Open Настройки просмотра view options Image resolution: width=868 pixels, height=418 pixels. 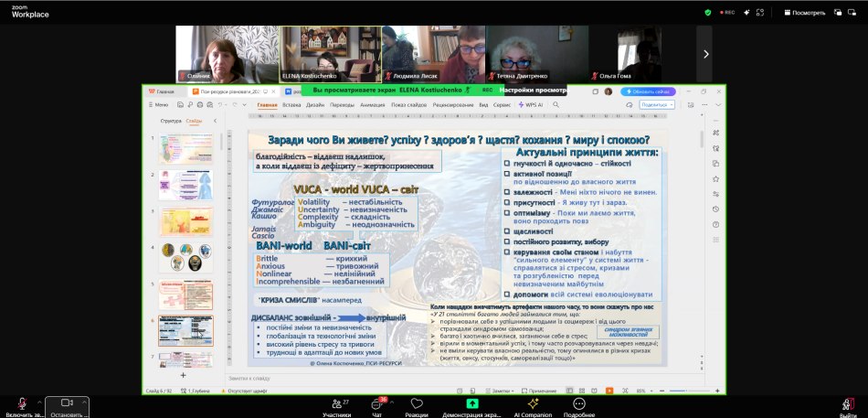pyautogui.click(x=532, y=91)
